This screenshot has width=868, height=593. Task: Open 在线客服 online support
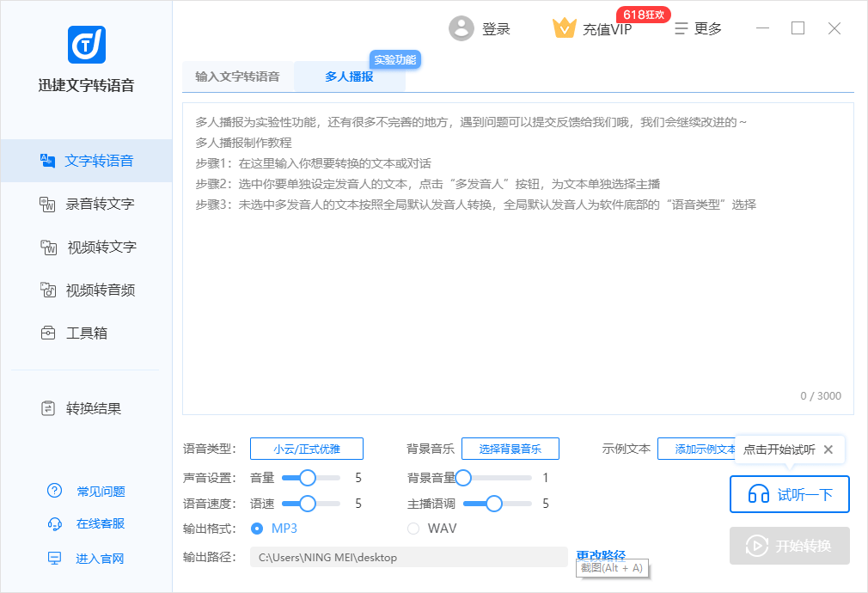[88, 523]
